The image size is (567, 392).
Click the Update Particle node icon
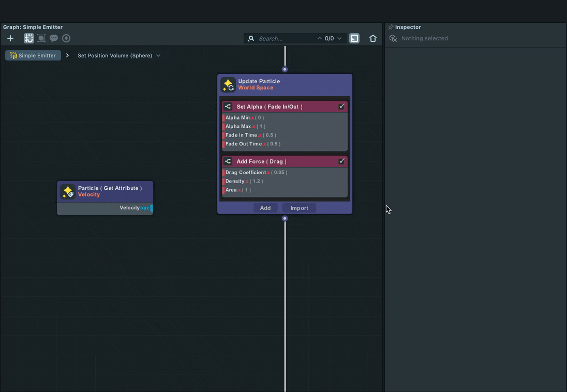(x=228, y=85)
